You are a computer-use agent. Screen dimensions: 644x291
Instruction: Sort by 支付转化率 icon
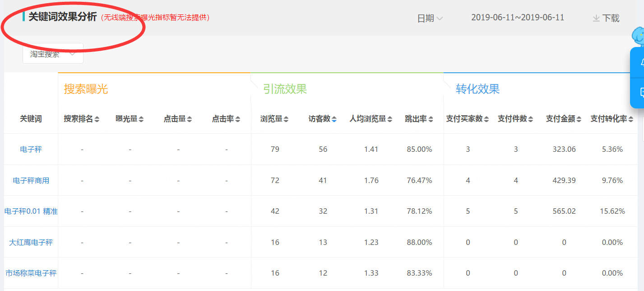coord(630,119)
